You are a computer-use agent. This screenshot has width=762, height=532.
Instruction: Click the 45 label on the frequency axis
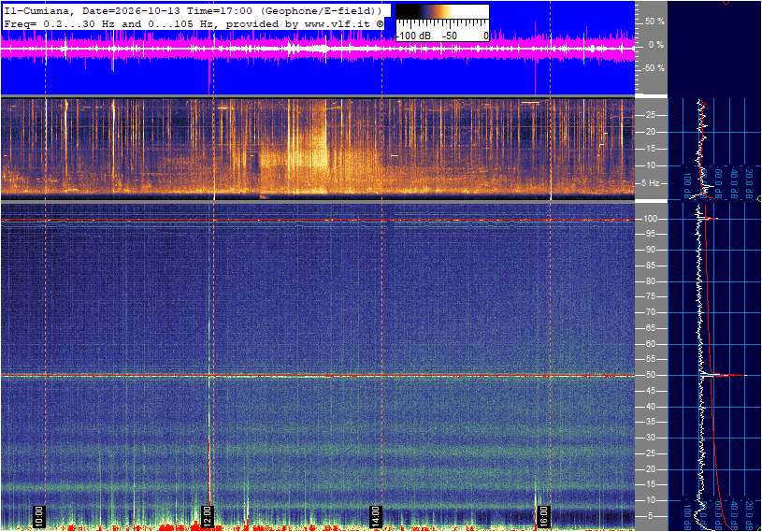click(x=650, y=391)
